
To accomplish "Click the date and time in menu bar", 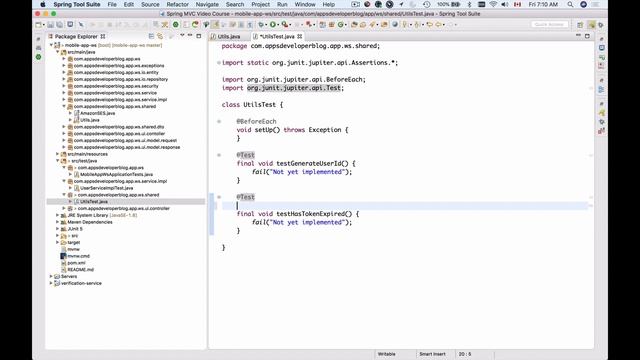I will (x=543, y=4).
